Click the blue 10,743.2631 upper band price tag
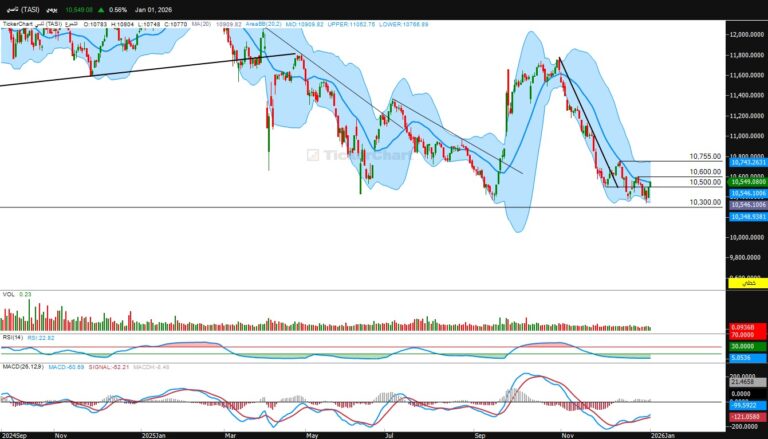This screenshot has height=439, width=768. (x=747, y=162)
